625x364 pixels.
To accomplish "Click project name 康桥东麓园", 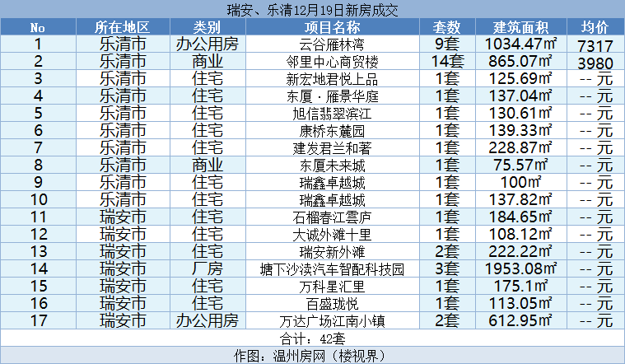I will click(x=332, y=131).
